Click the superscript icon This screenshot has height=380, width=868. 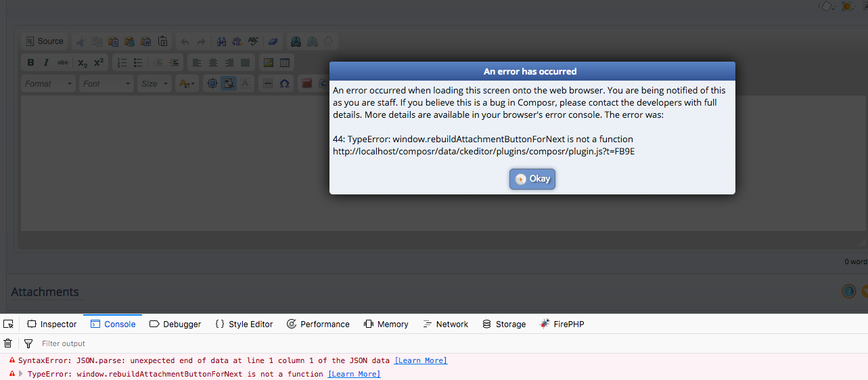99,62
